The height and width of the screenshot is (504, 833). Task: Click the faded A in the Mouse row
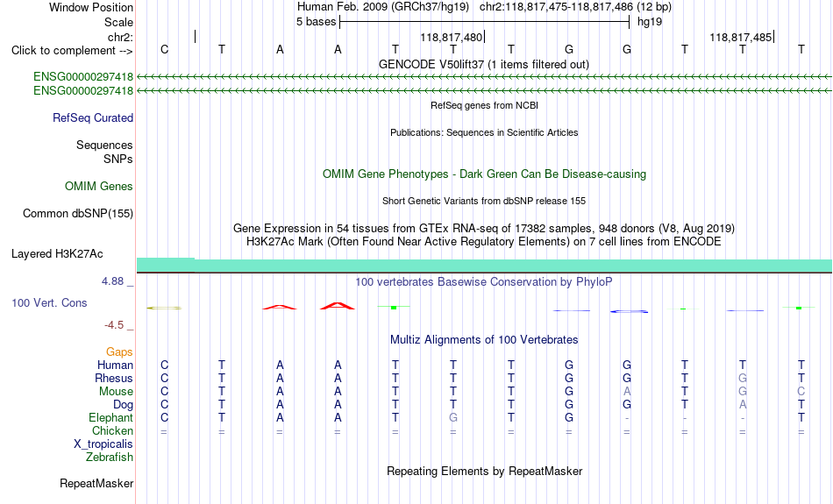pyautogui.click(x=627, y=392)
